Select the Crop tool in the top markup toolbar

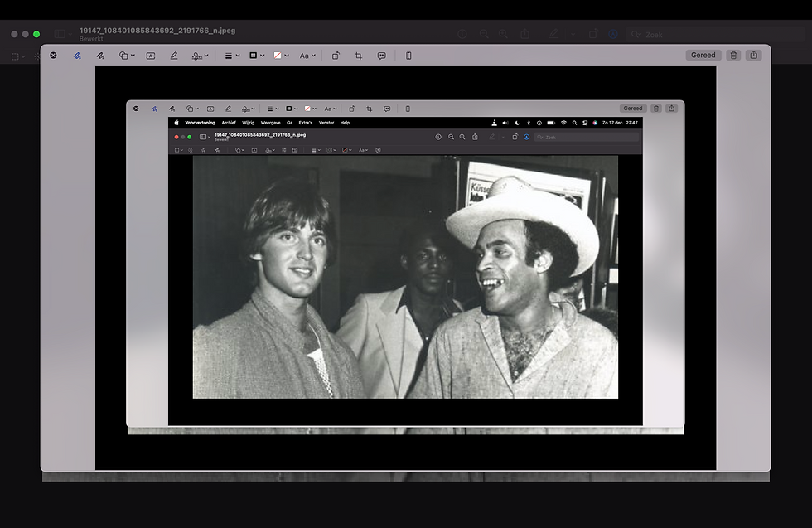[x=359, y=56]
